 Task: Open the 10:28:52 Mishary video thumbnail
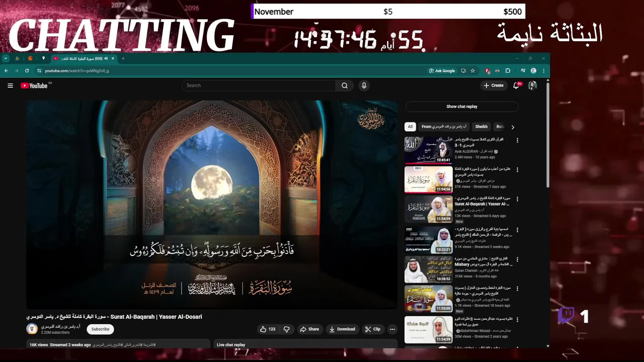click(x=429, y=269)
